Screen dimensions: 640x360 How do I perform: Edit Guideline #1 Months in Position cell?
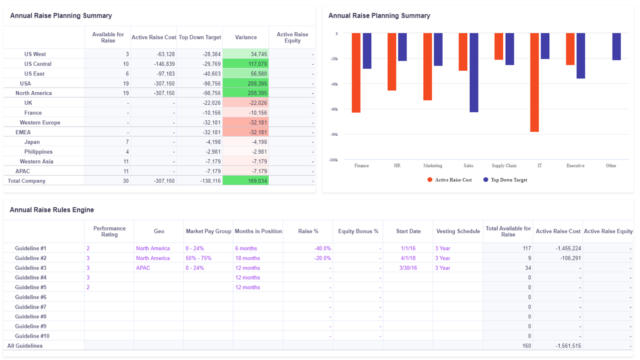[x=258, y=248]
